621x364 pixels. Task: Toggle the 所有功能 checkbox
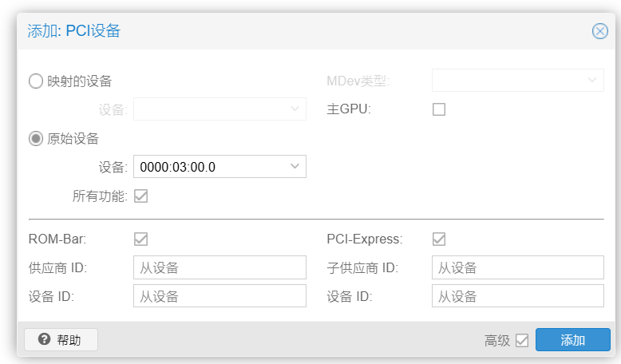140,196
